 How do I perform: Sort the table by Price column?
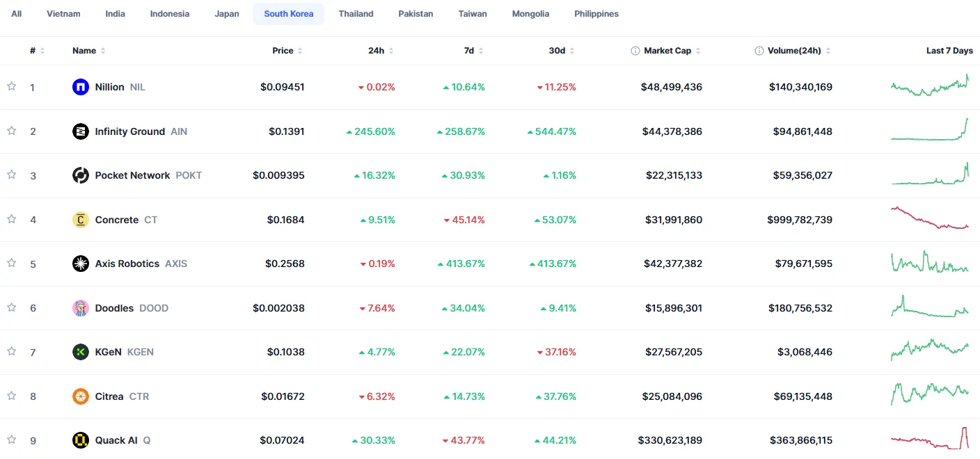point(287,51)
